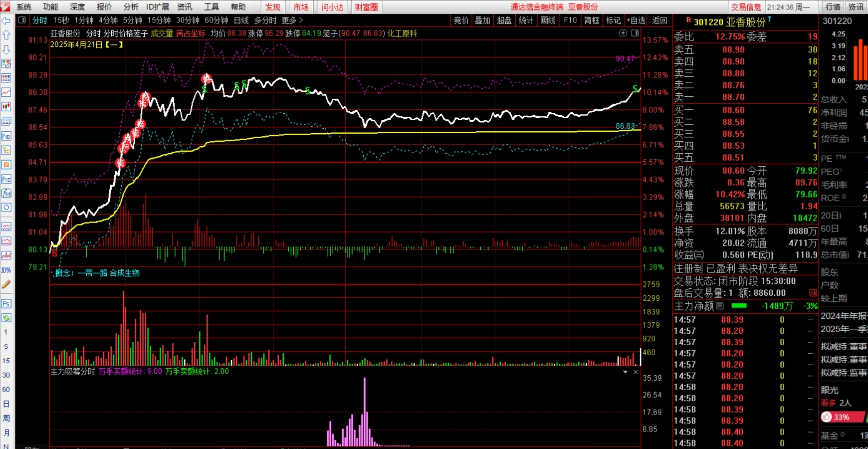Toggle the panel layout icon beside 分时

[22, 20]
